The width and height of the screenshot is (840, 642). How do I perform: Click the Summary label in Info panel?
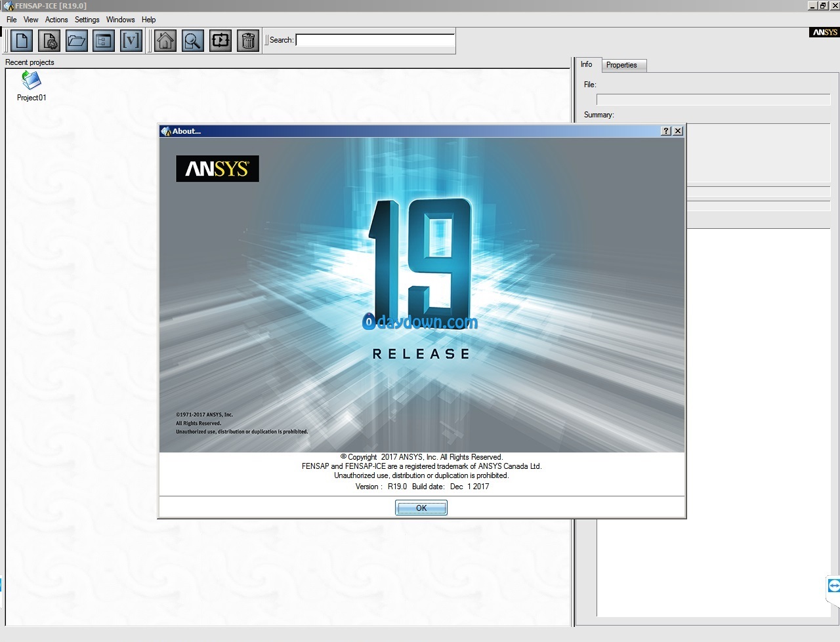[599, 115]
